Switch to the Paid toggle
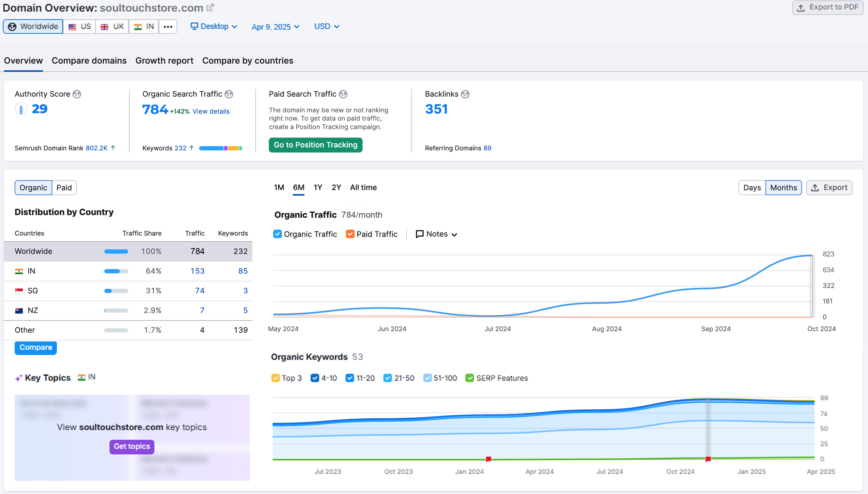The image size is (868, 494). (x=64, y=188)
